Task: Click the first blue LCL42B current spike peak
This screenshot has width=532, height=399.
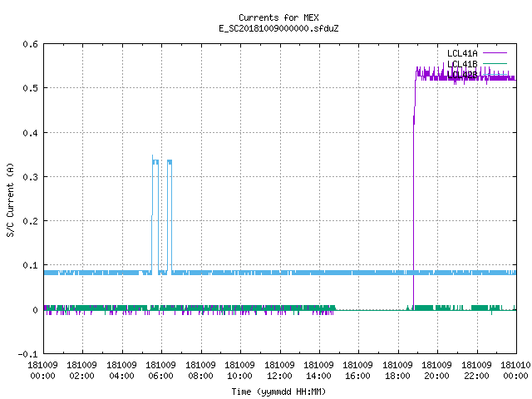Action: [x=155, y=160]
